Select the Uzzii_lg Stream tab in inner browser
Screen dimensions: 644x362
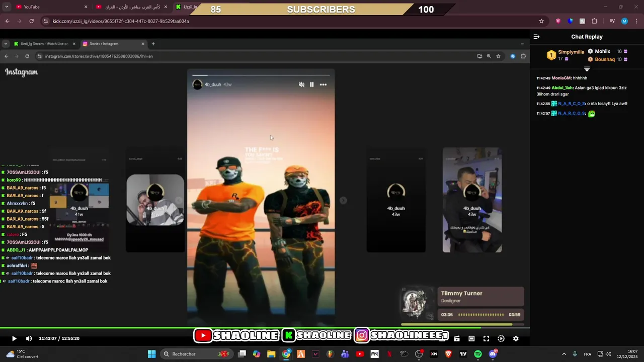coord(45,44)
